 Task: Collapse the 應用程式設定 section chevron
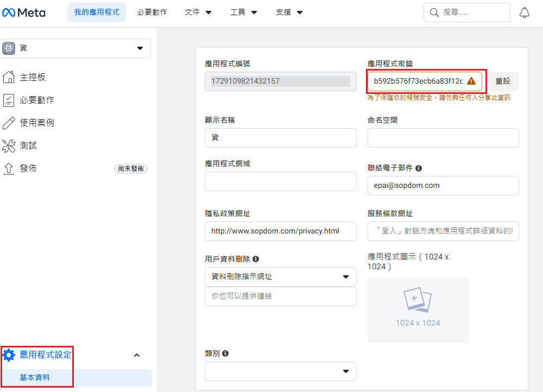click(x=137, y=355)
